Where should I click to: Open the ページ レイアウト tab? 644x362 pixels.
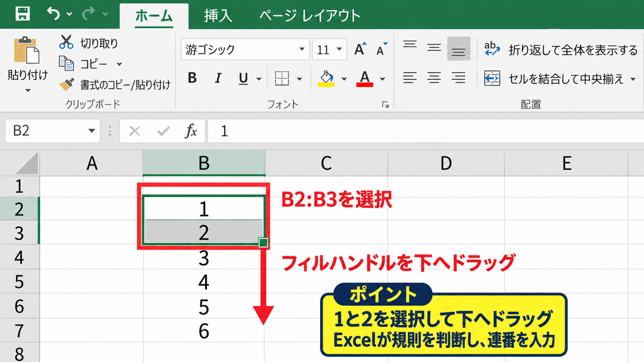(310, 16)
